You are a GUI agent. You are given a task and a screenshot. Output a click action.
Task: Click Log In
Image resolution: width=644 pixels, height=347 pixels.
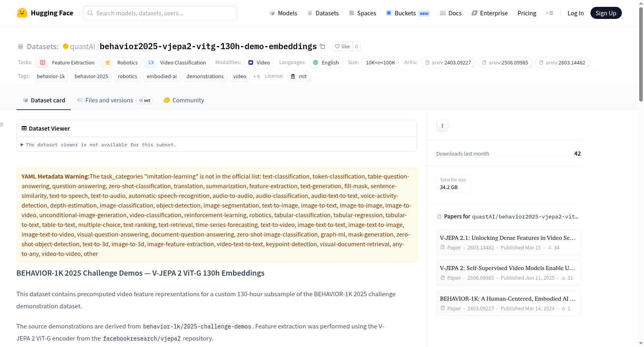point(576,13)
